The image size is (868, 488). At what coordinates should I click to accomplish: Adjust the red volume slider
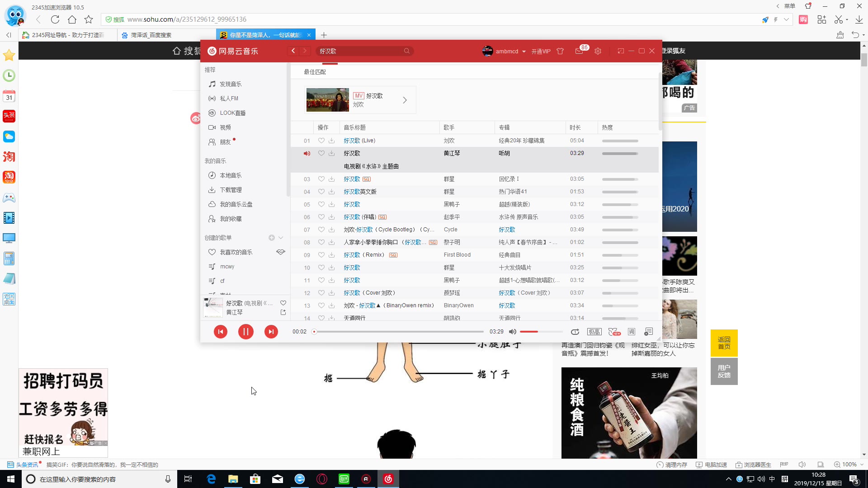coord(541,332)
